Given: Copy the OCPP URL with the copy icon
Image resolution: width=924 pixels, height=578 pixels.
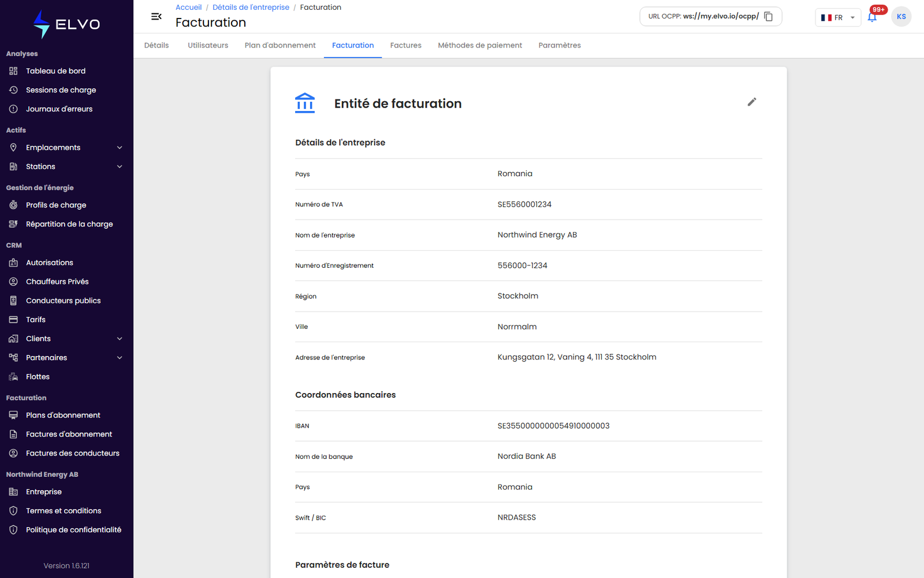Looking at the screenshot, I should coord(768,16).
